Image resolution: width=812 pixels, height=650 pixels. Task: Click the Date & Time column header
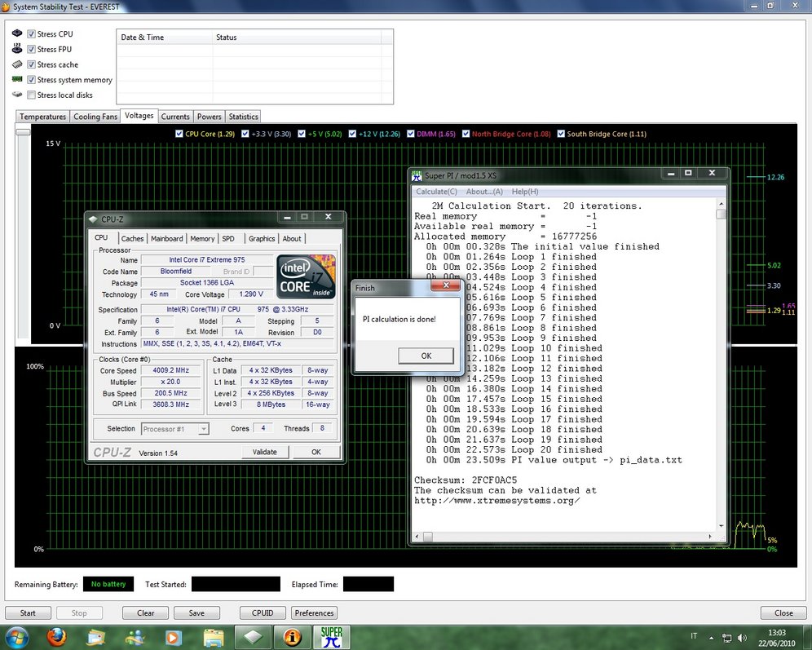(x=165, y=38)
